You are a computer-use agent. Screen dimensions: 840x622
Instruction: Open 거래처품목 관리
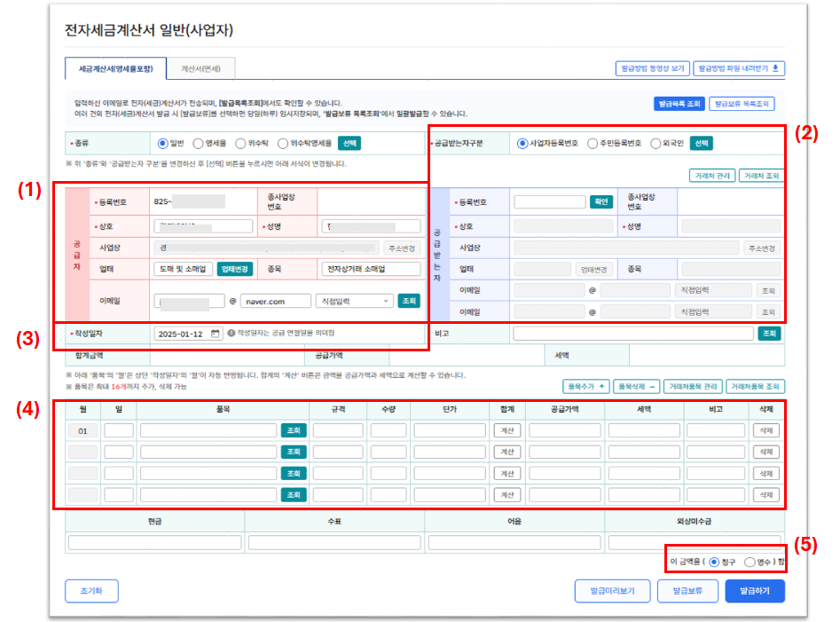click(693, 386)
